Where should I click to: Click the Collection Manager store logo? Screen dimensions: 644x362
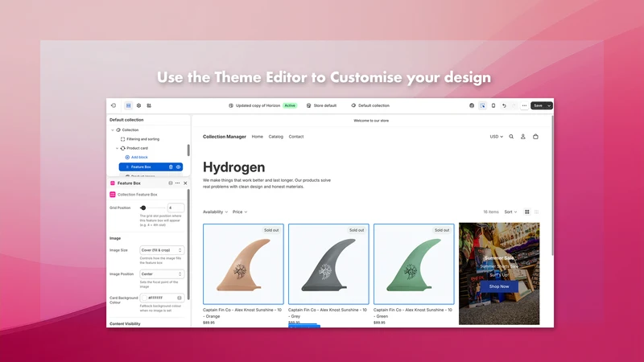225,137
